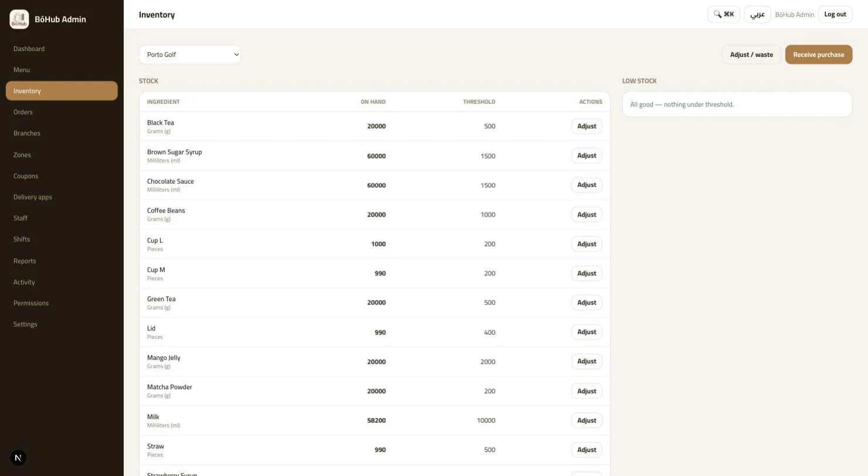Viewport: 868px width, 476px height.
Task: Adjust stock for Cup L
Action: [586, 244]
